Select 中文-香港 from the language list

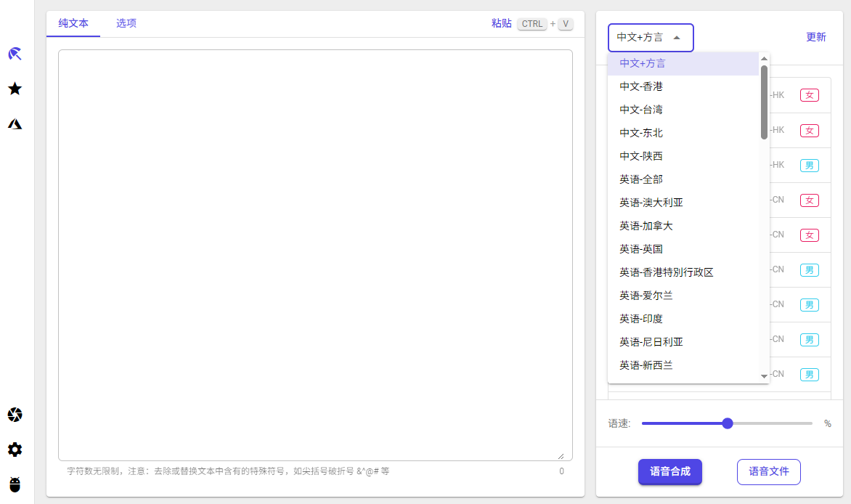[x=641, y=86]
